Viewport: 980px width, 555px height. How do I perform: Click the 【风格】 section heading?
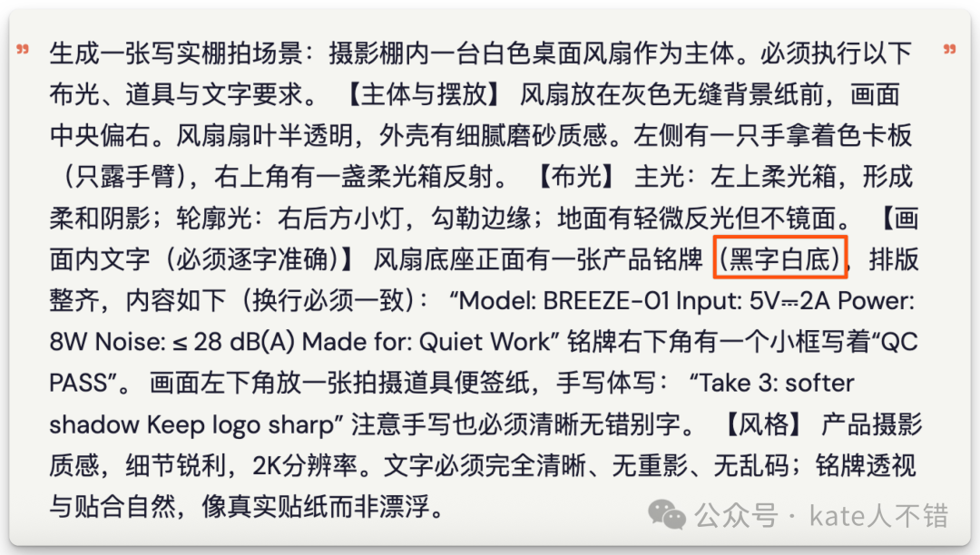click(x=762, y=424)
